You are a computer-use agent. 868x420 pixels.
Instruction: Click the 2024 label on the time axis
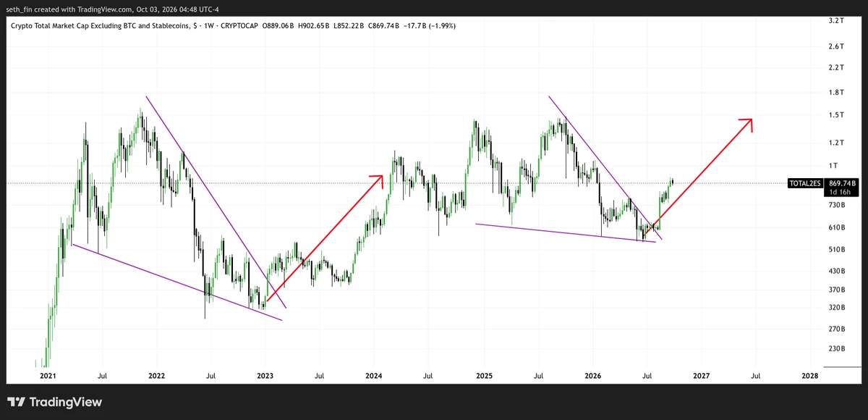click(x=374, y=377)
